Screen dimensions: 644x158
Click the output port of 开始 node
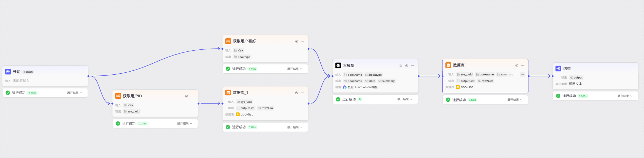click(88, 76)
